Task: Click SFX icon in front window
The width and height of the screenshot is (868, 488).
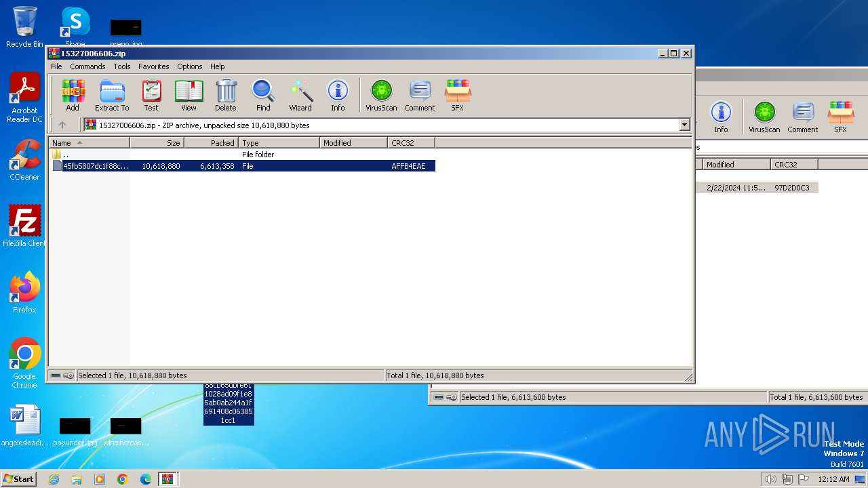Action: pyautogui.click(x=458, y=95)
